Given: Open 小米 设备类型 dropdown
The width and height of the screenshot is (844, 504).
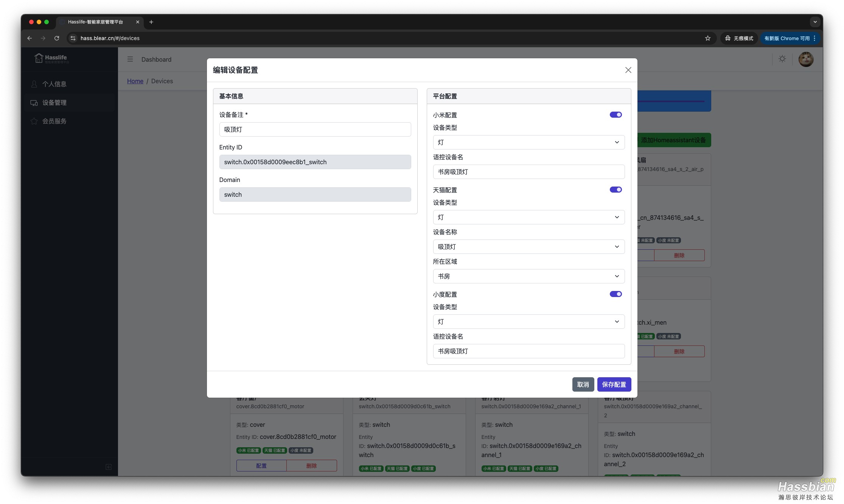Looking at the screenshot, I should coord(528,142).
